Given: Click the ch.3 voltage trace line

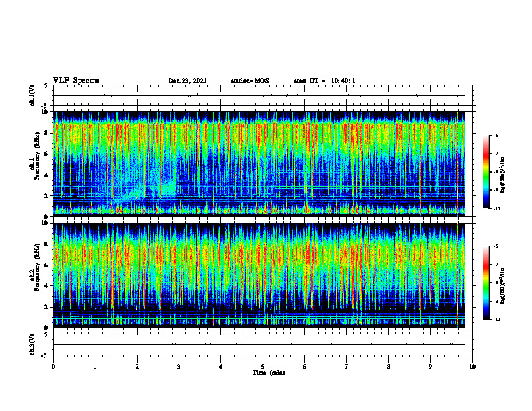Looking at the screenshot, I should coord(259,345).
